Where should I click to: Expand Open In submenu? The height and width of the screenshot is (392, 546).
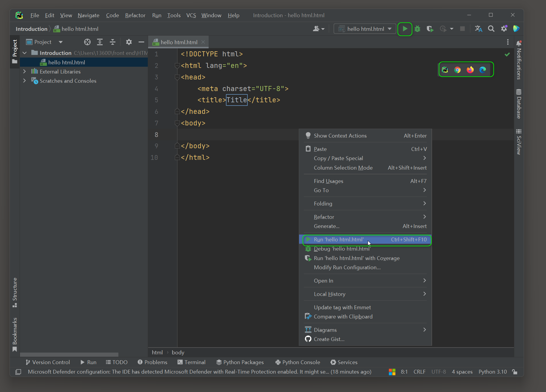pyautogui.click(x=365, y=281)
